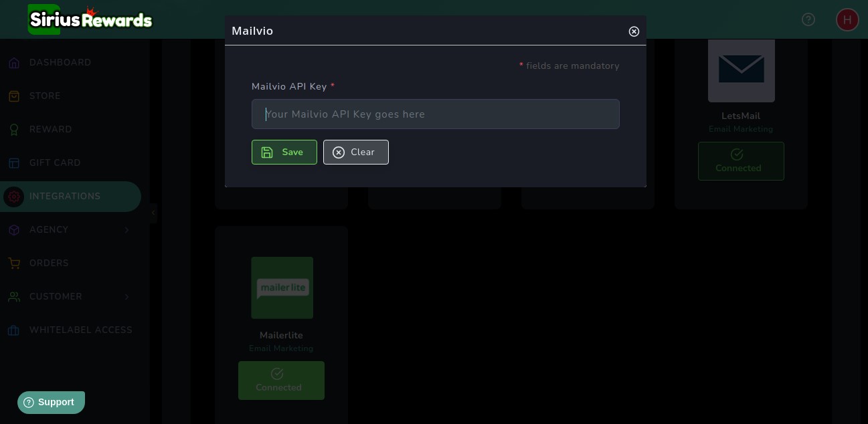
Task: Click the LetsMail envelope thumbnail
Action: point(742,70)
